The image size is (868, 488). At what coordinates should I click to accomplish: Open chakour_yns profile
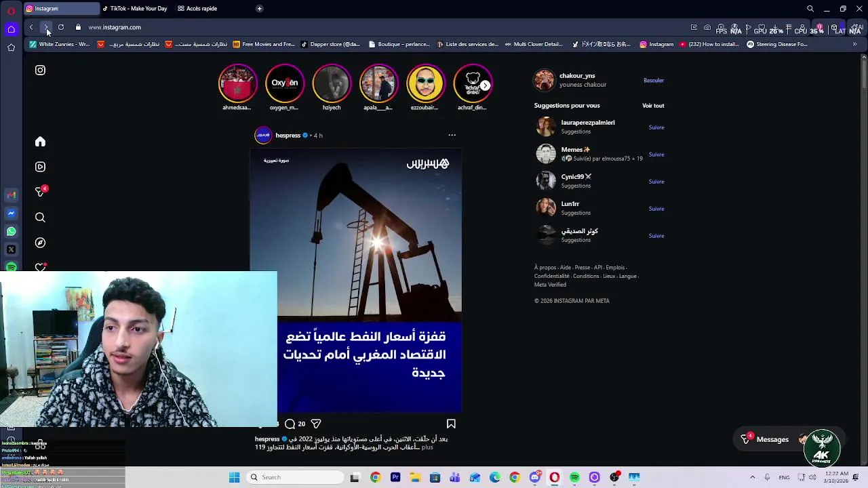[577, 76]
